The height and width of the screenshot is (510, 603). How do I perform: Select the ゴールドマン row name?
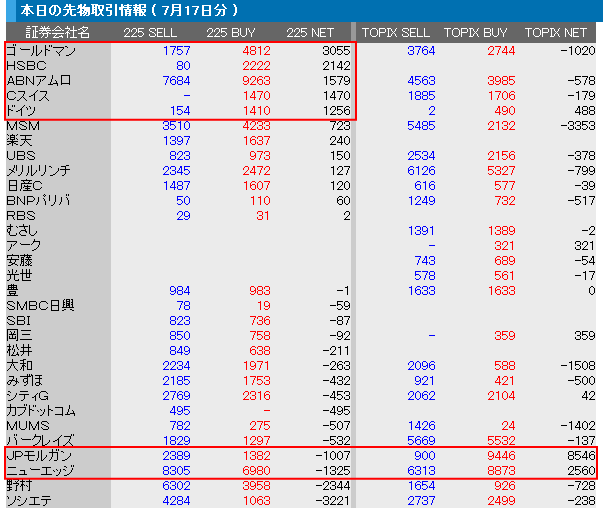coord(41,50)
